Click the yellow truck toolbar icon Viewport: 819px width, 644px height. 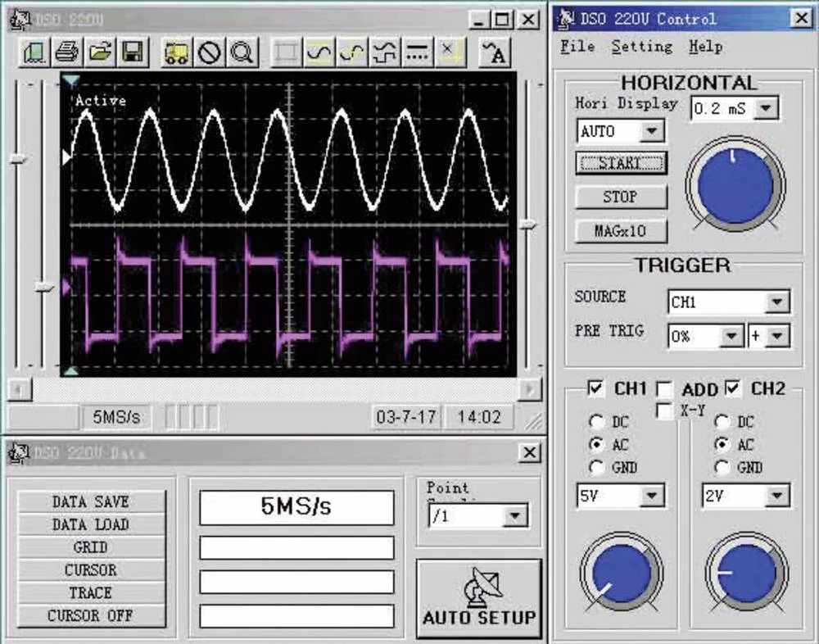pyautogui.click(x=176, y=52)
